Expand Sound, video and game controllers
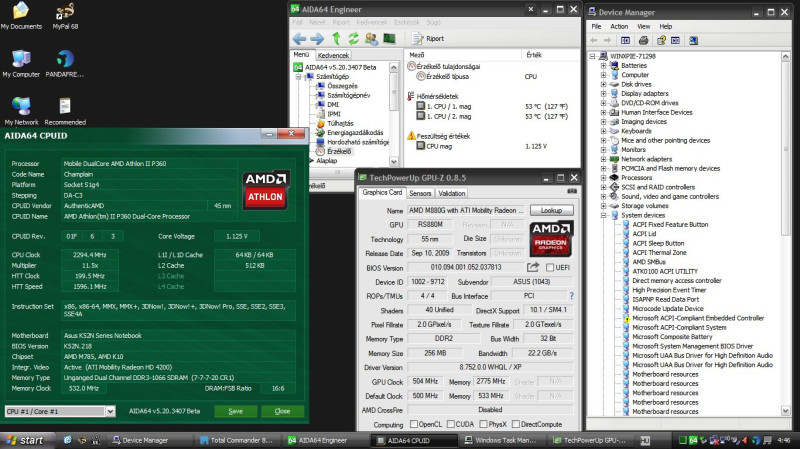 [603, 196]
